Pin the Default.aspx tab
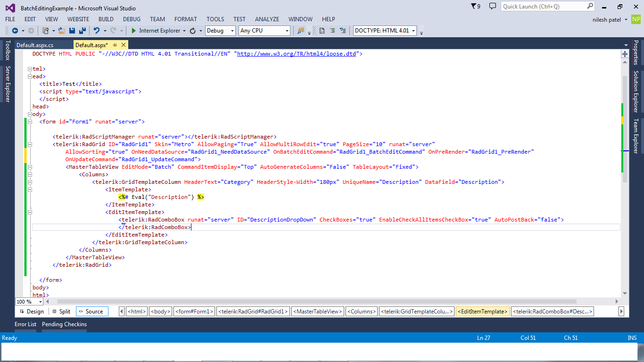This screenshot has height=362, width=644. (115, 45)
